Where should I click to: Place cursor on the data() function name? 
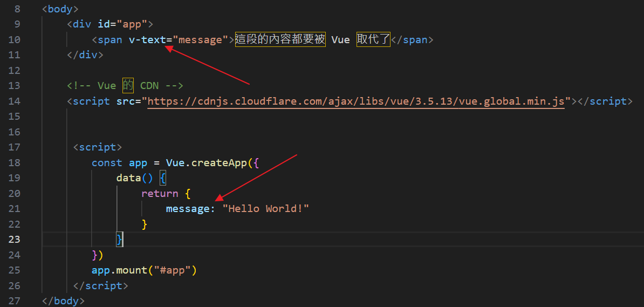(128, 178)
